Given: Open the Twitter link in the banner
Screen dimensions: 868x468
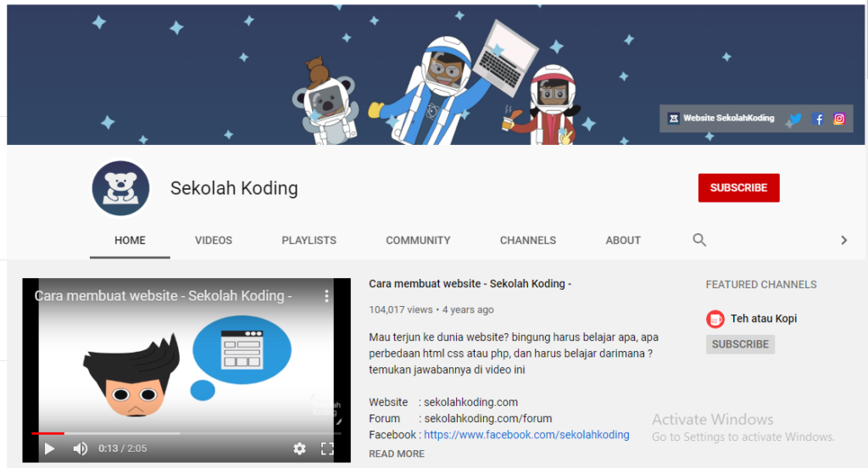Looking at the screenshot, I should point(795,119).
